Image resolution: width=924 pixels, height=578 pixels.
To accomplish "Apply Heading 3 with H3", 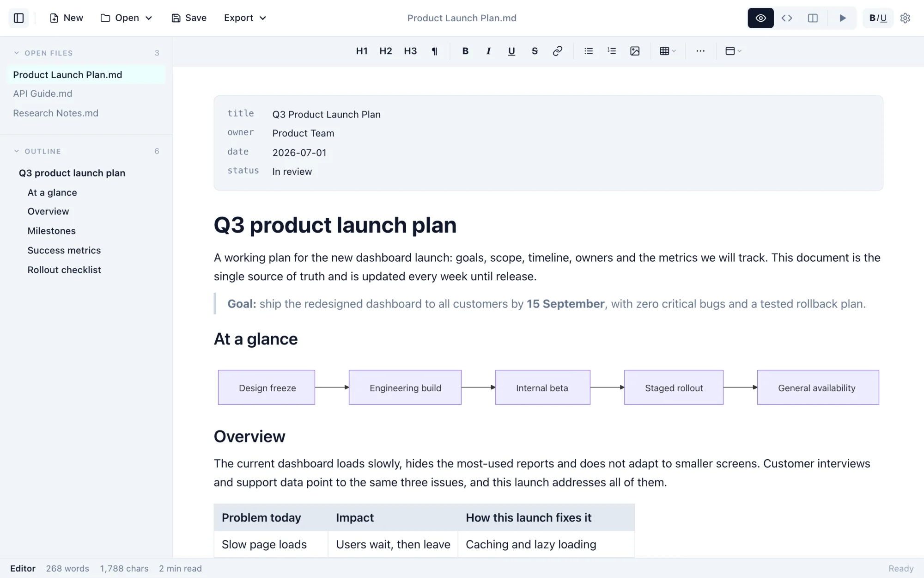I will (x=410, y=51).
